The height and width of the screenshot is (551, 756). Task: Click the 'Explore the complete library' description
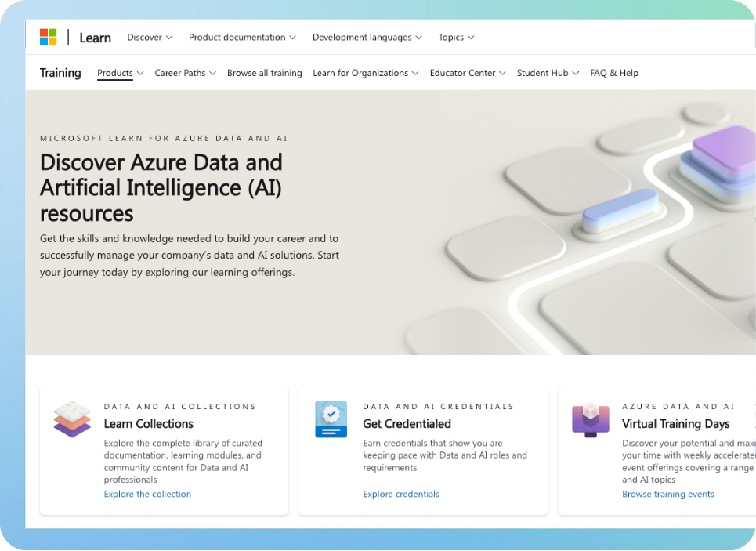pos(183,462)
